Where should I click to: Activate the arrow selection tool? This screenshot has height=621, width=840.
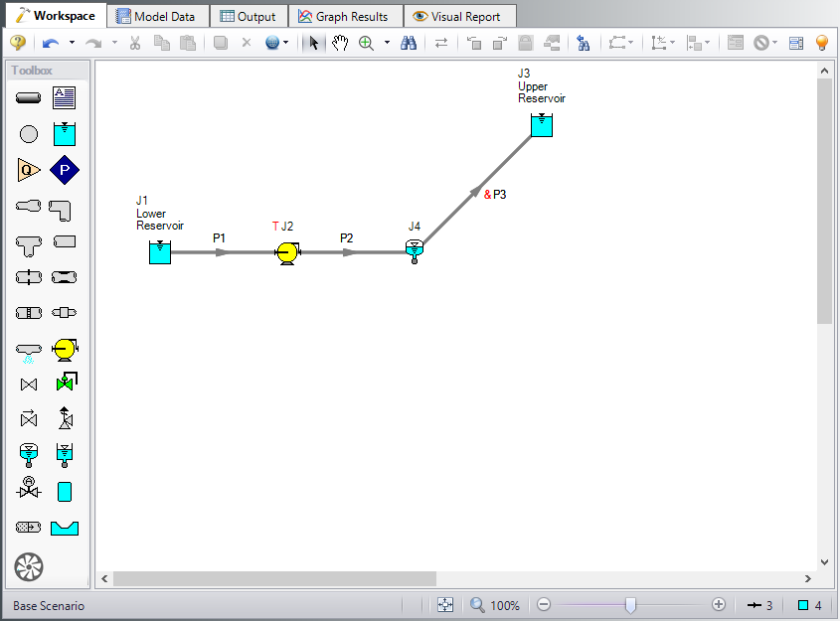tap(314, 43)
